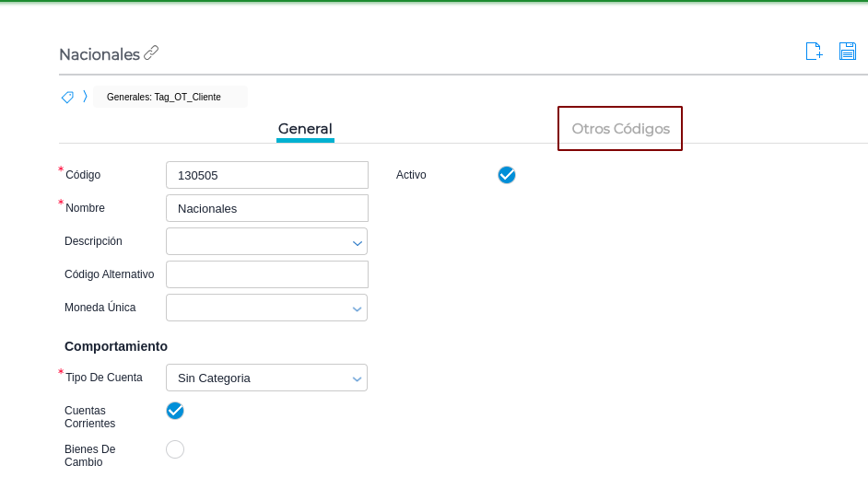Toggle the Cuentas Corrientes checkbox

175,411
